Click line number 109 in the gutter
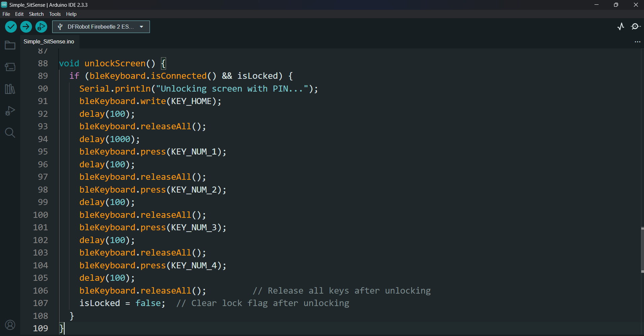This screenshot has width=644, height=336. [x=40, y=328]
